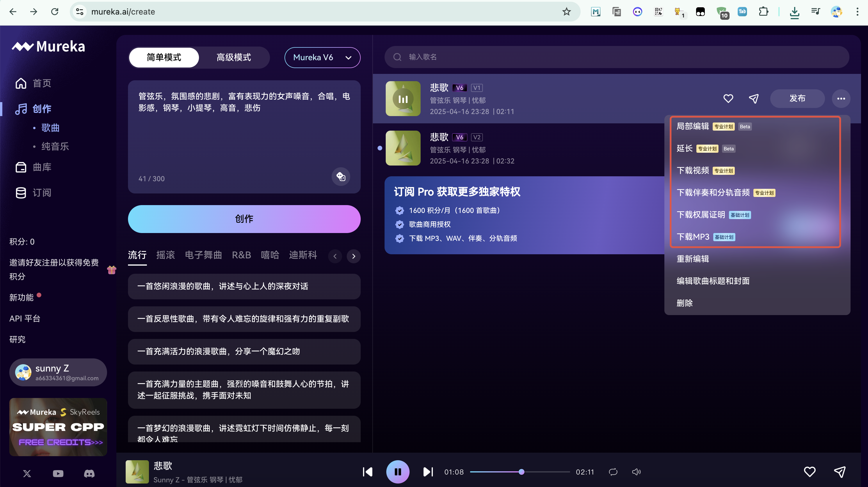Seek on the player progress bar

tap(546, 472)
